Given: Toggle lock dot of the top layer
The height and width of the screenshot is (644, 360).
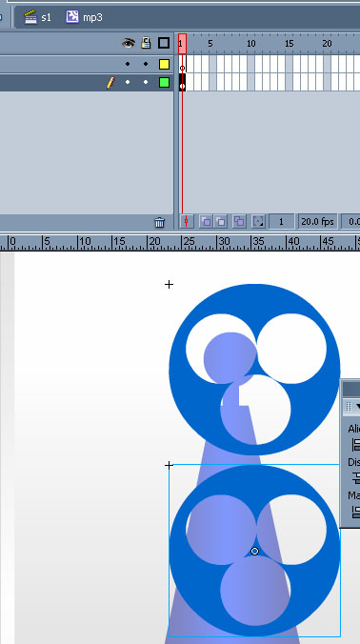Looking at the screenshot, I should coord(146,64).
